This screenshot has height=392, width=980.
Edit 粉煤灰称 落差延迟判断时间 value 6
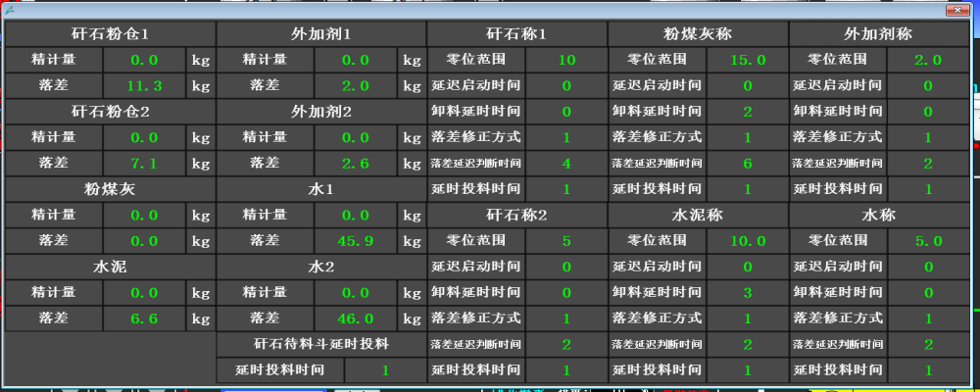(748, 162)
